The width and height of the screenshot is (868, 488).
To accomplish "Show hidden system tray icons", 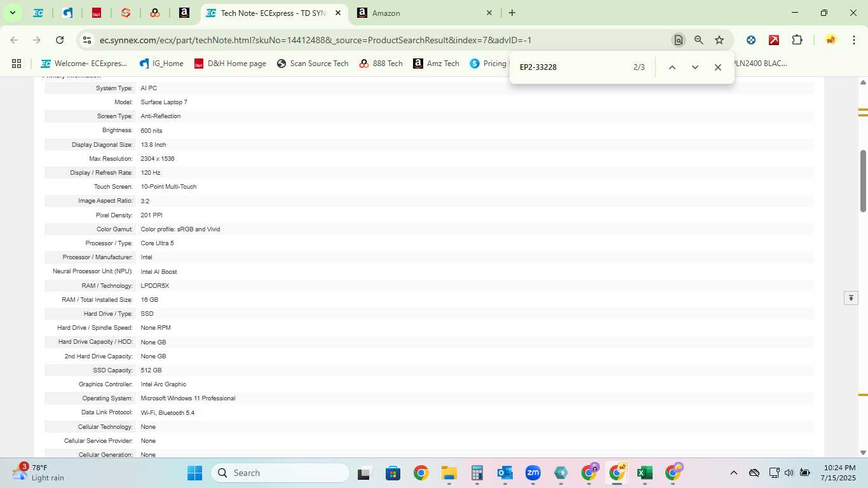I will point(733,473).
